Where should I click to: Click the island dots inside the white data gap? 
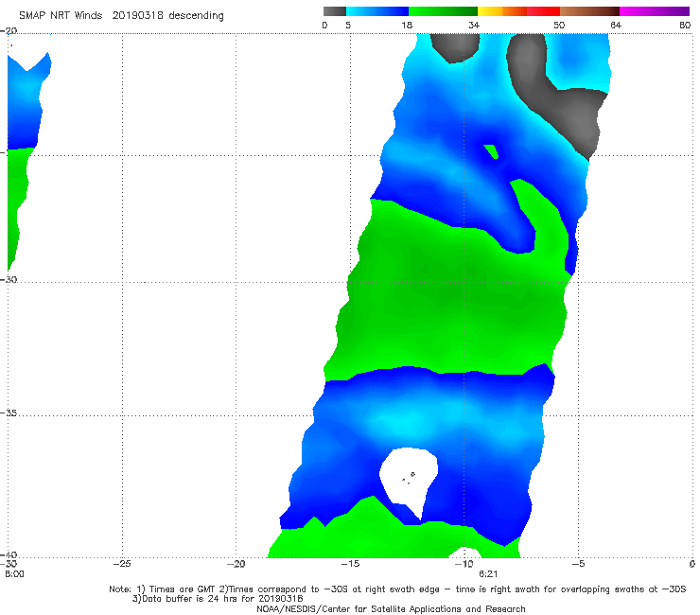click(409, 478)
